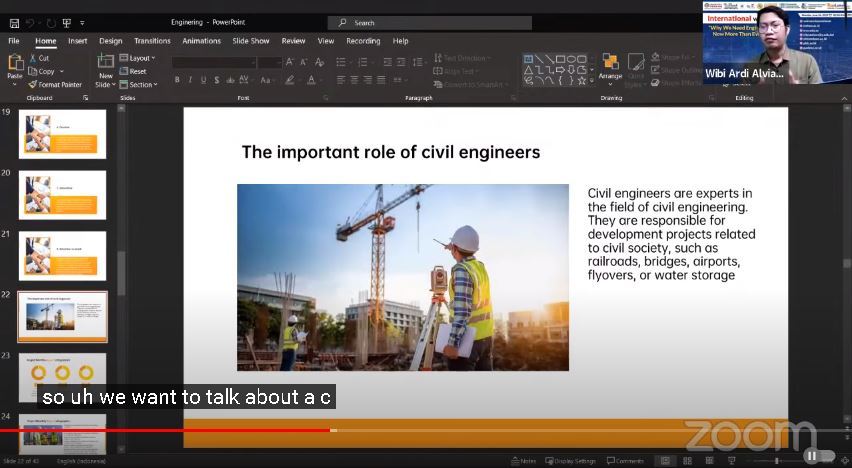Image resolution: width=852 pixels, height=468 pixels.
Task: Toggle Center alignment
Action: [x=354, y=80]
